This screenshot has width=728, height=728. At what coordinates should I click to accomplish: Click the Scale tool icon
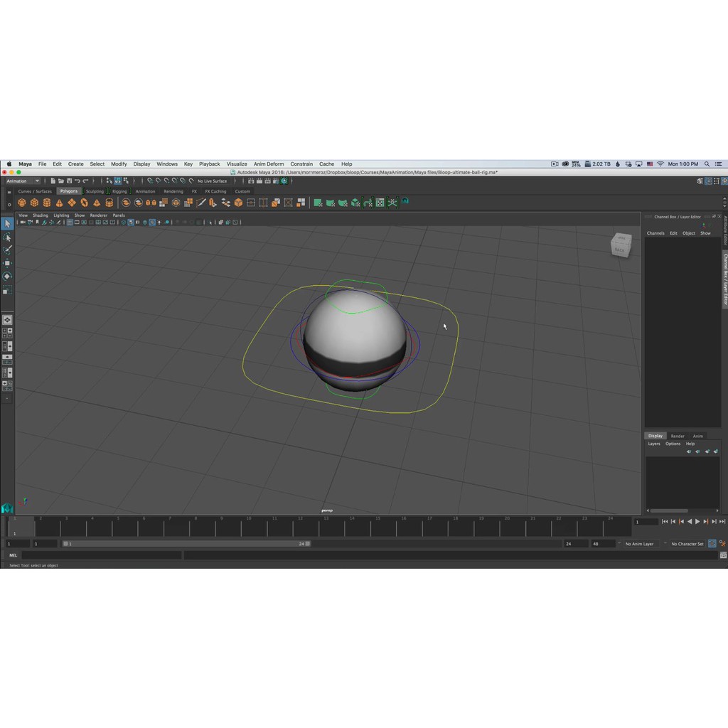point(7,290)
